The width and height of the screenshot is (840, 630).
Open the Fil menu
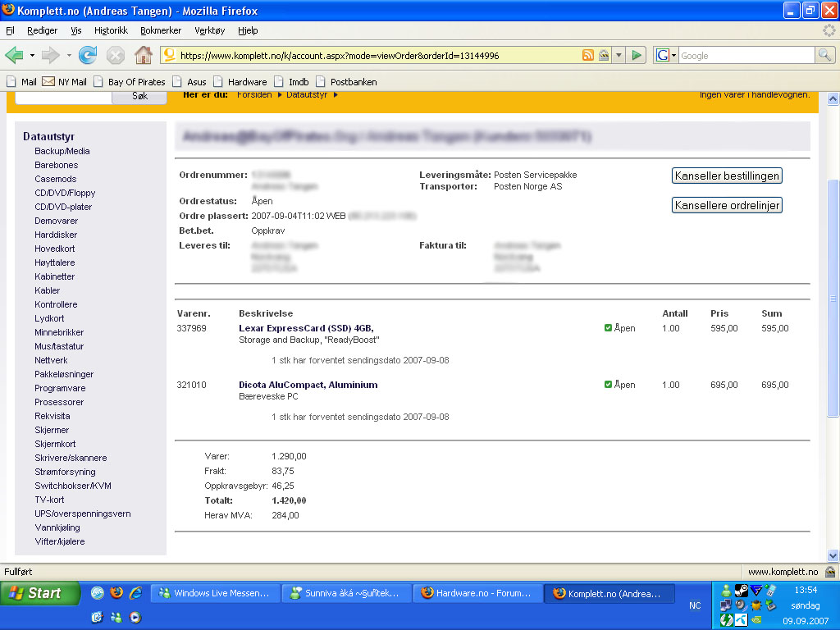click(10, 30)
